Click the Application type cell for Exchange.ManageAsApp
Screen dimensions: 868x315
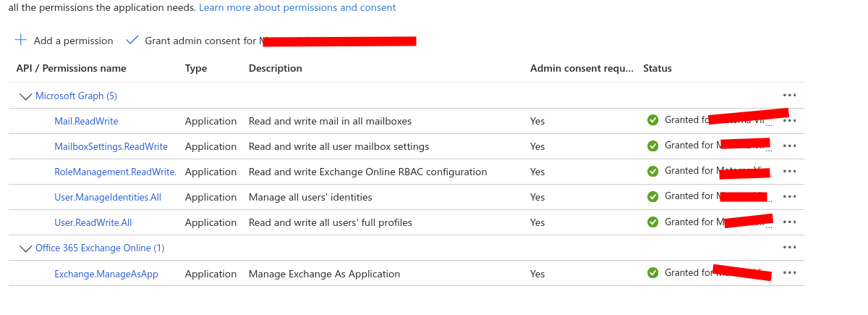(x=210, y=274)
